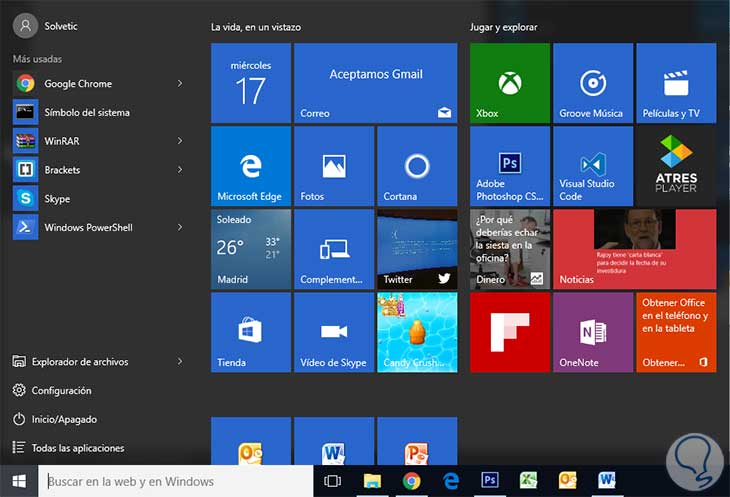Open Word from the taskbar

[x=607, y=480]
